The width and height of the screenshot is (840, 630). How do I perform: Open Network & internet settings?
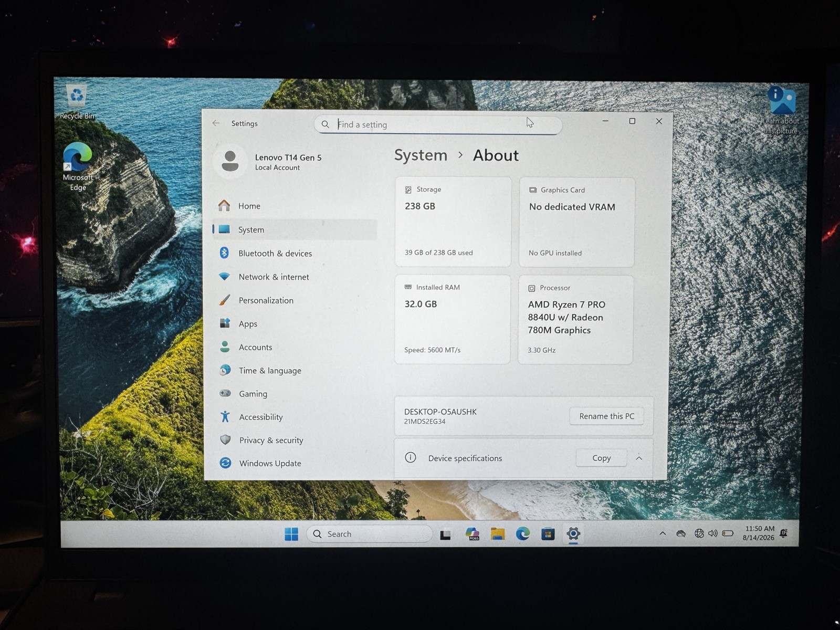(x=295, y=277)
